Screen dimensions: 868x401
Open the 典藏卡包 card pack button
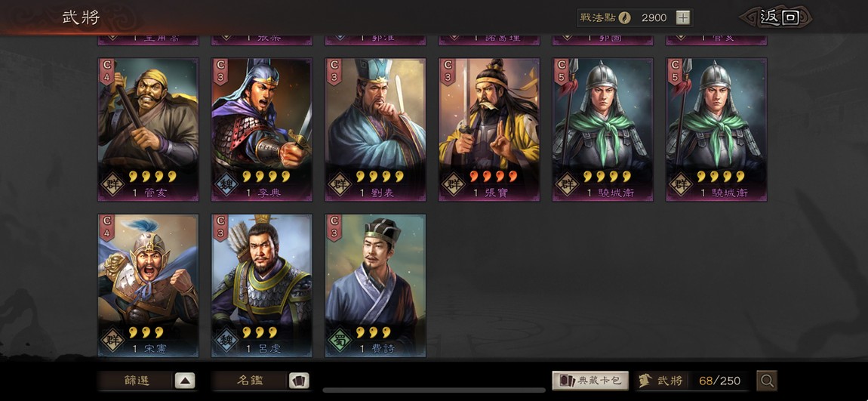(x=590, y=381)
